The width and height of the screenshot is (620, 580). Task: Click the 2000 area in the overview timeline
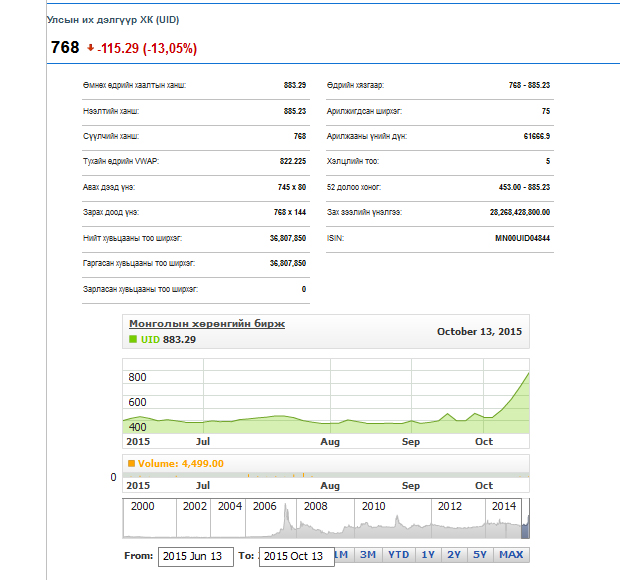pyautogui.click(x=143, y=520)
